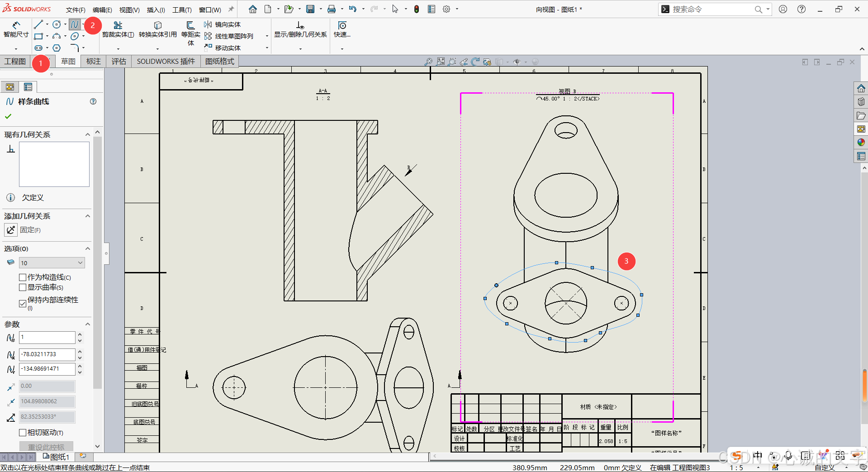
Task: Select the Sketch Fillet tool
Action: (75, 48)
